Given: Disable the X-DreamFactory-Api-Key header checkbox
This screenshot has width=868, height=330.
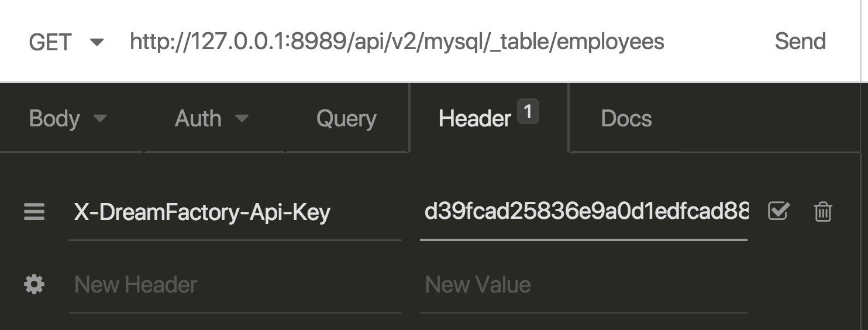Looking at the screenshot, I should (x=779, y=211).
